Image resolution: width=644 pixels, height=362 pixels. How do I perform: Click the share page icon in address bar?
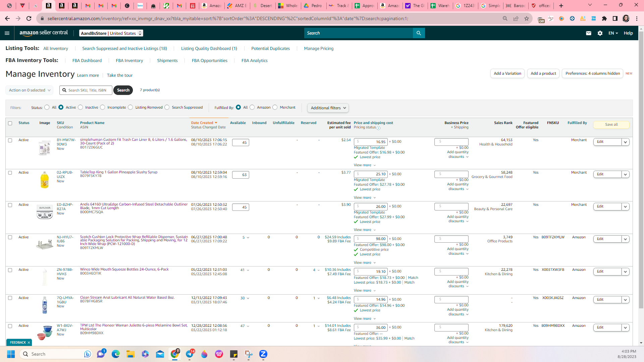(516, 18)
